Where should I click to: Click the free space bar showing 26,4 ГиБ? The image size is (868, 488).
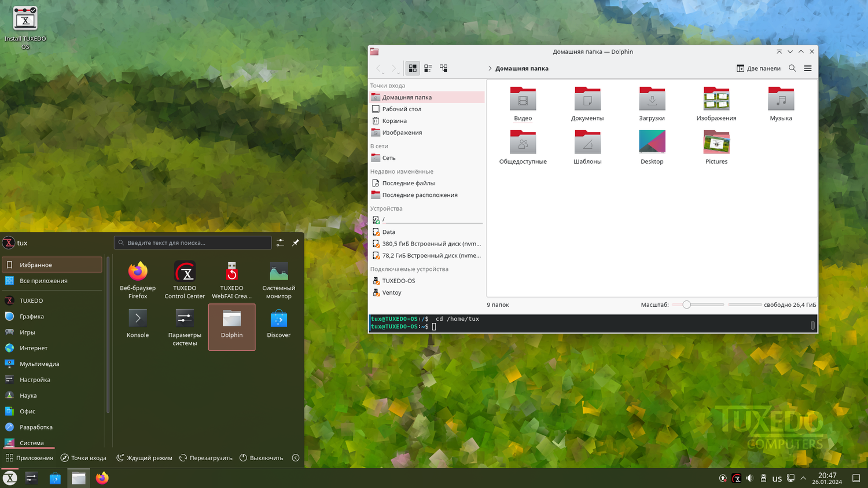(745, 304)
